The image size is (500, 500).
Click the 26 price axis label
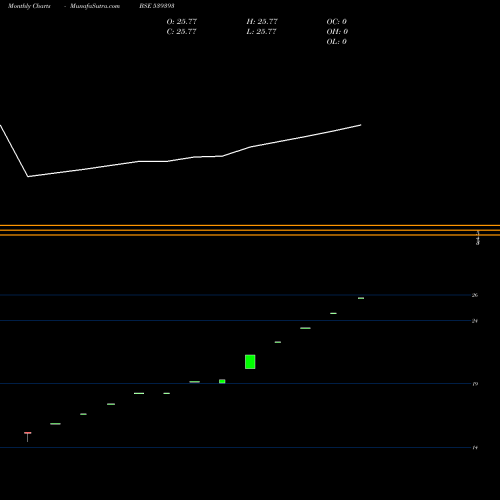click(x=475, y=295)
